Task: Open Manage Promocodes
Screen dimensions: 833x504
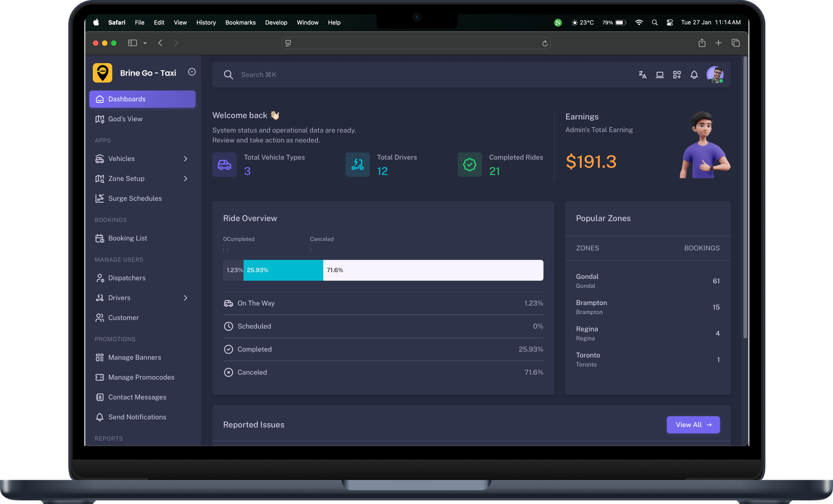Action: point(143,378)
